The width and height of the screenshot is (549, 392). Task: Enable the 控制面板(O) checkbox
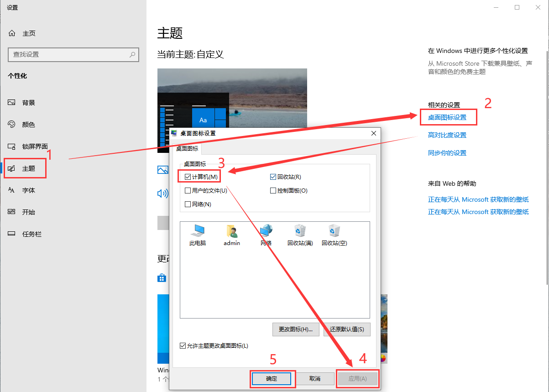click(273, 190)
